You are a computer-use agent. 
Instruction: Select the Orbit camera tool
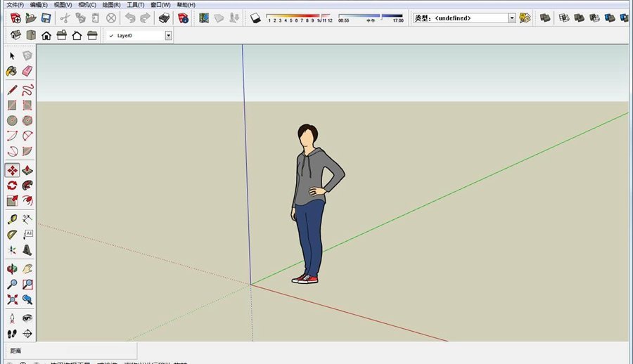12,268
